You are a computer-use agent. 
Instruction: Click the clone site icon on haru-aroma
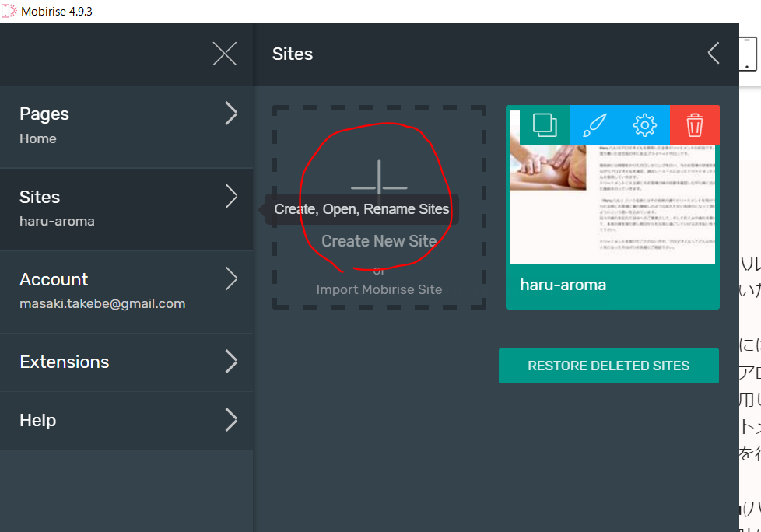tap(545, 125)
